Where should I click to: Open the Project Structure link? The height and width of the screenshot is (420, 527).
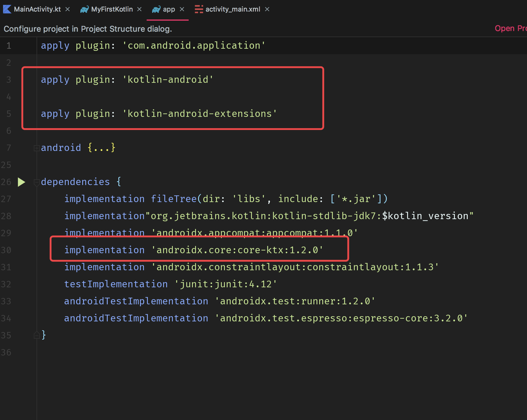pos(511,28)
